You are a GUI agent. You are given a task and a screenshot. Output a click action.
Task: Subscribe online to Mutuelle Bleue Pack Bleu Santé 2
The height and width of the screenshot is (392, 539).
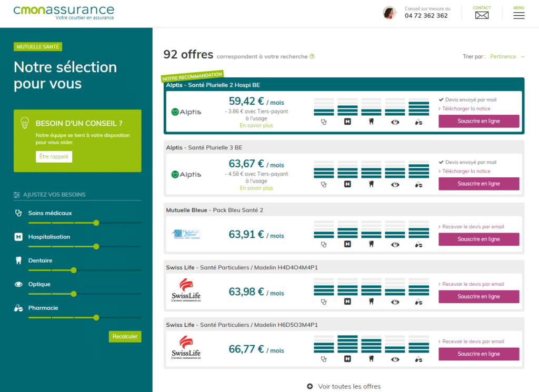point(478,239)
